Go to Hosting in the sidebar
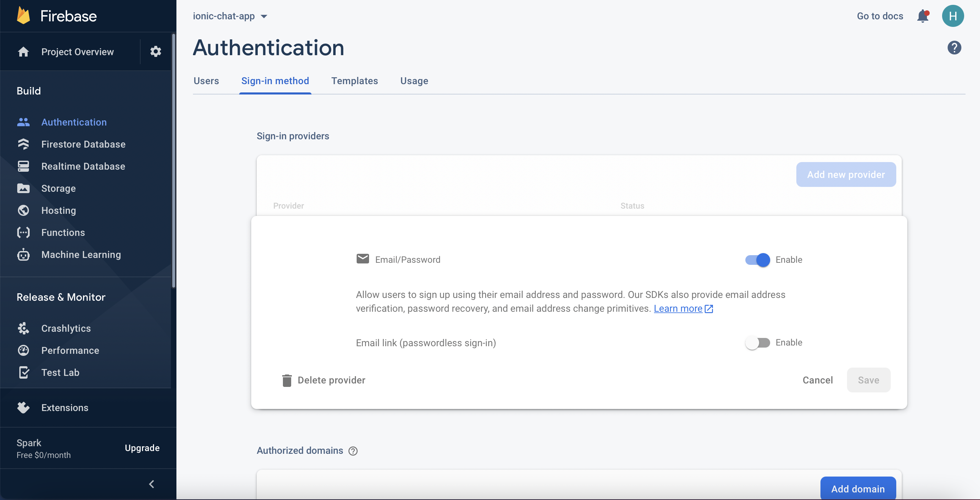Viewport: 980px width, 500px height. point(59,211)
